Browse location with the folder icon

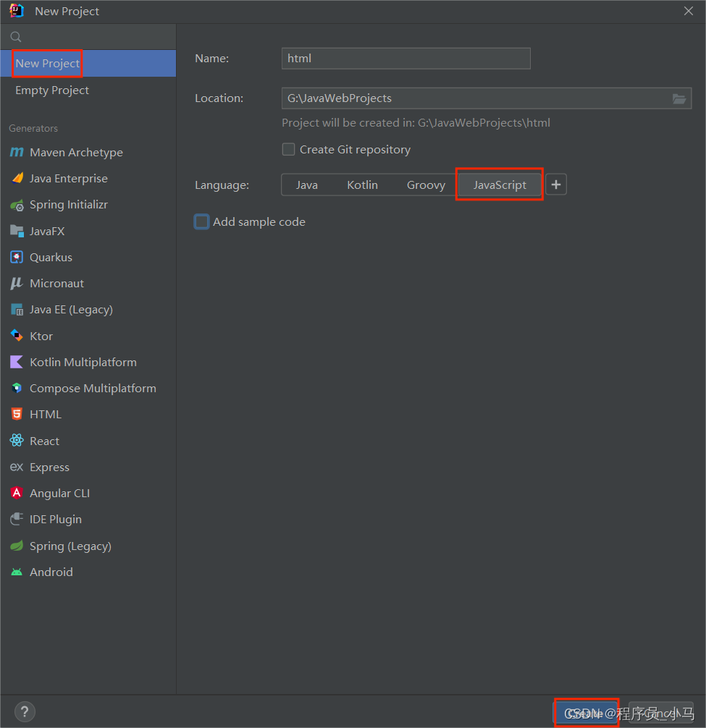pos(679,98)
